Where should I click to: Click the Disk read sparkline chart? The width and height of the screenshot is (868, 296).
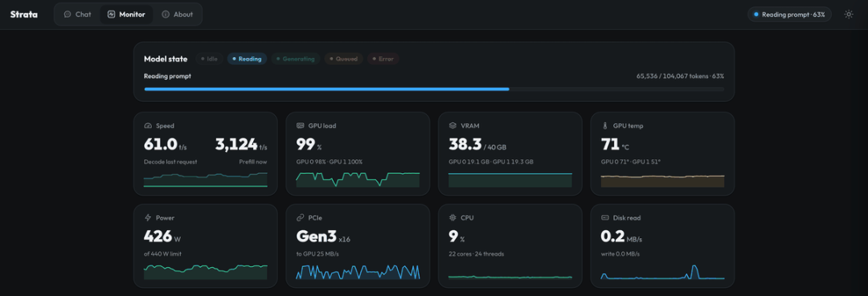click(662, 272)
